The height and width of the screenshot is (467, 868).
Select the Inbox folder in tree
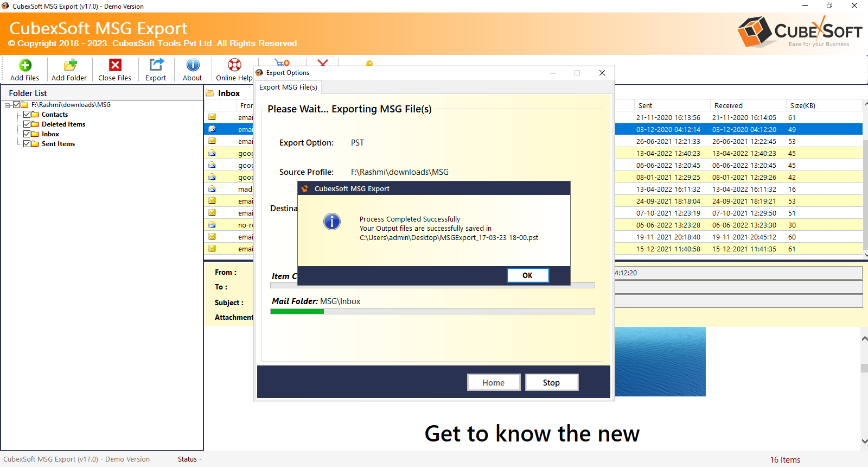(x=50, y=134)
